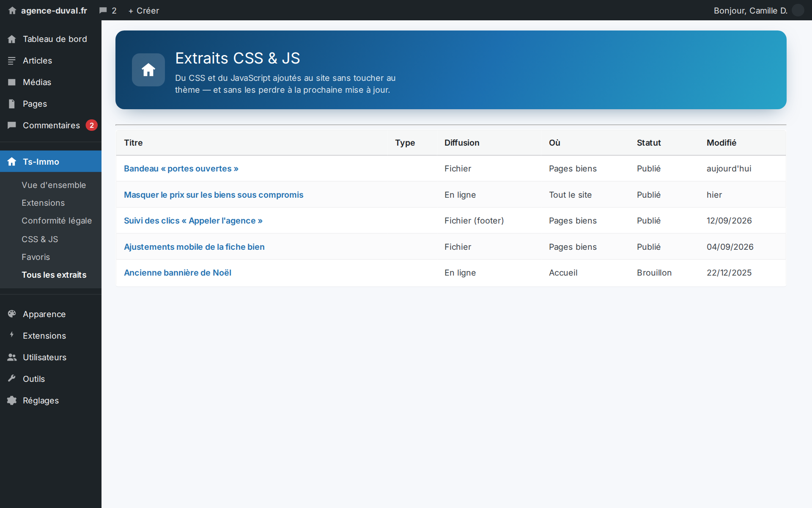Click the Tout le site cell
The width and height of the screenshot is (812, 508).
(x=570, y=195)
